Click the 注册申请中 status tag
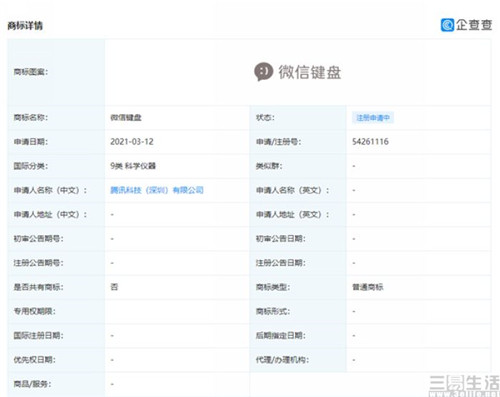The width and height of the screenshot is (500, 397). click(x=373, y=118)
